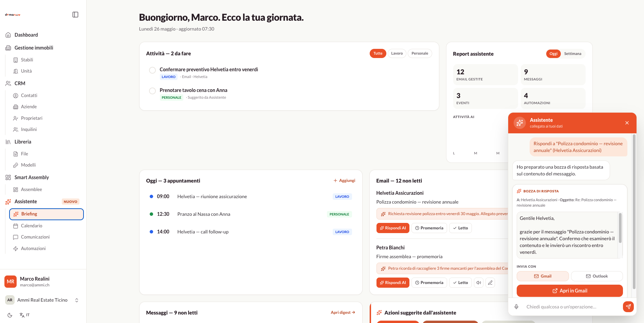Click the microphone icon in chat
Viewport: 644px width, 323px height.
[516, 307]
